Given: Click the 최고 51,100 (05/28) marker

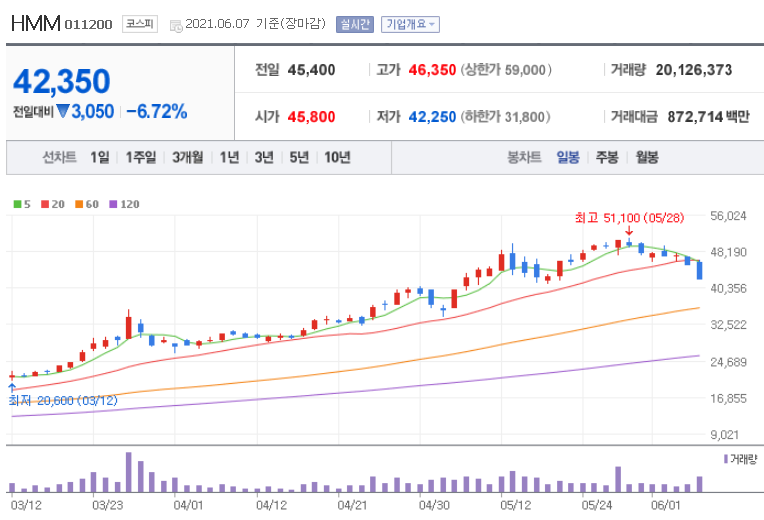Looking at the screenshot, I should (630, 218).
